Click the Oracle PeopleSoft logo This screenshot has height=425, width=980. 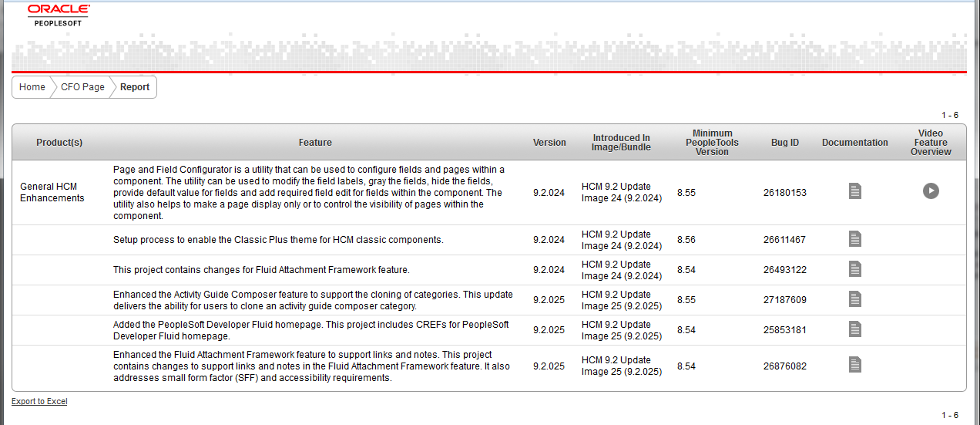tap(59, 15)
